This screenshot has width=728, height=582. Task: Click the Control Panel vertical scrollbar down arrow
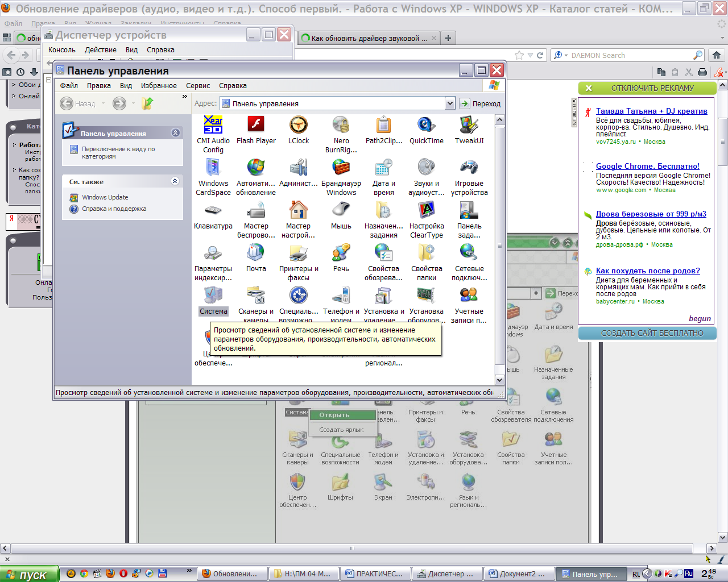[500, 380]
